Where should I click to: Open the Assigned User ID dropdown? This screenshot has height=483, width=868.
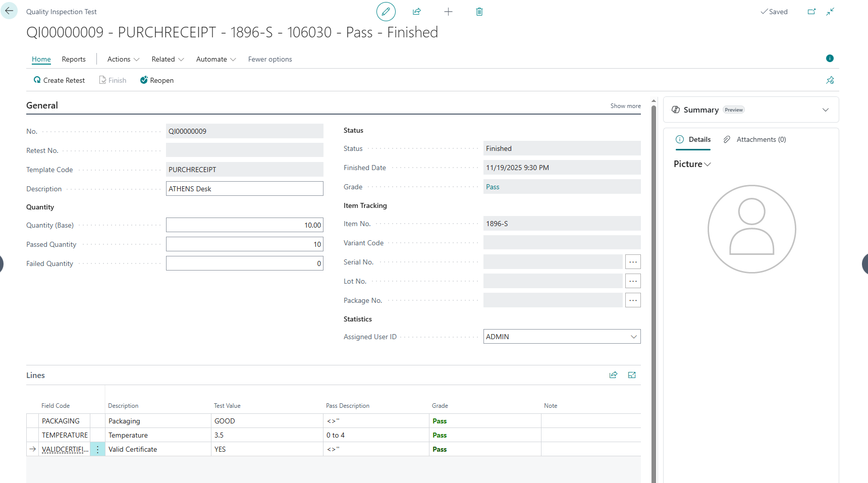point(634,337)
